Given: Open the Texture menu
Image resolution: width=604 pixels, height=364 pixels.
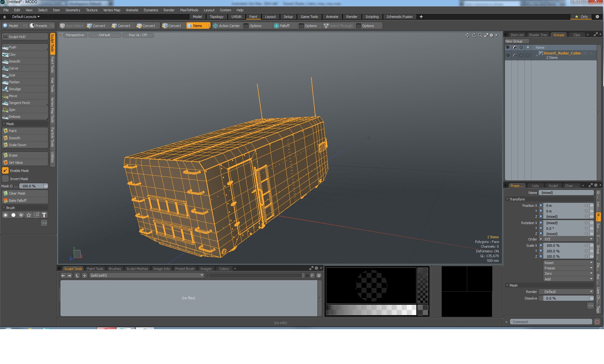Looking at the screenshot, I should [92, 10].
